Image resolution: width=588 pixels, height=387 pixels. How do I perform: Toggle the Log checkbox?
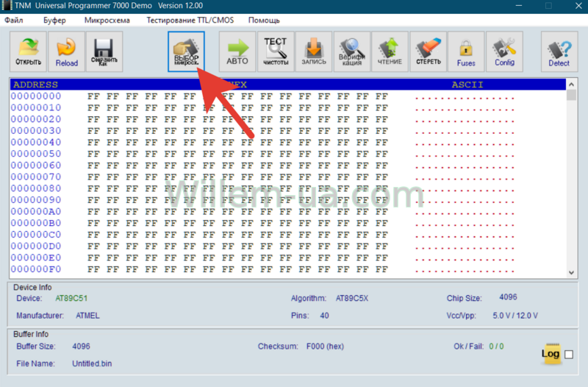coord(569,355)
